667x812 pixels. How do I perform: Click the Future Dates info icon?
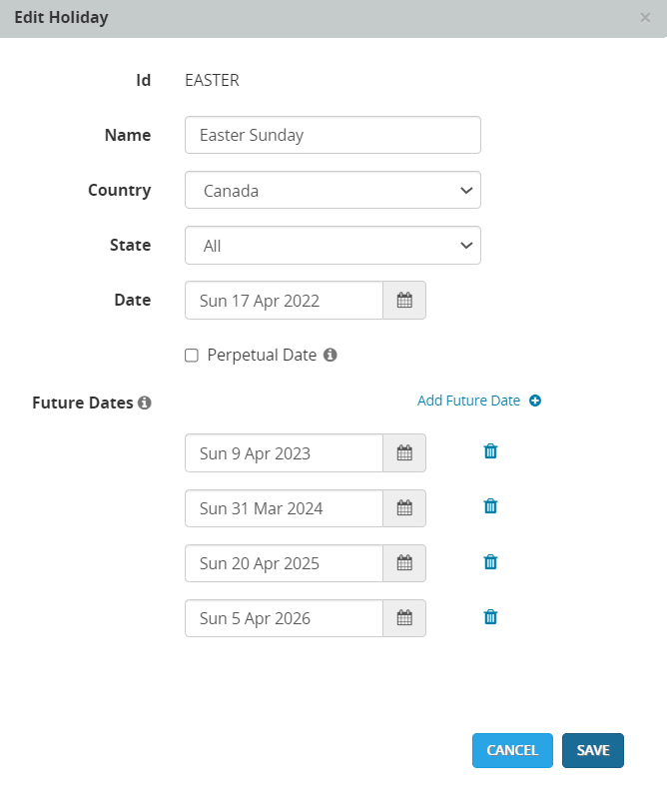tap(145, 404)
